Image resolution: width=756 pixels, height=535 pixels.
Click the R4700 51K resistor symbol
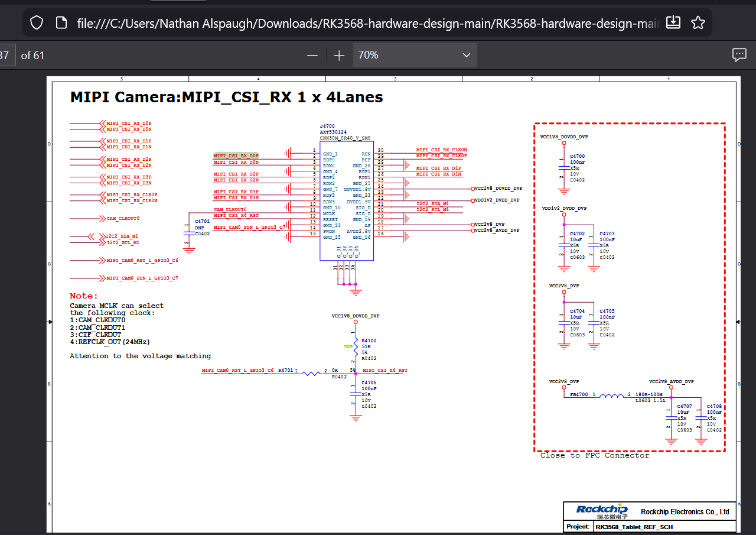(x=355, y=348)
